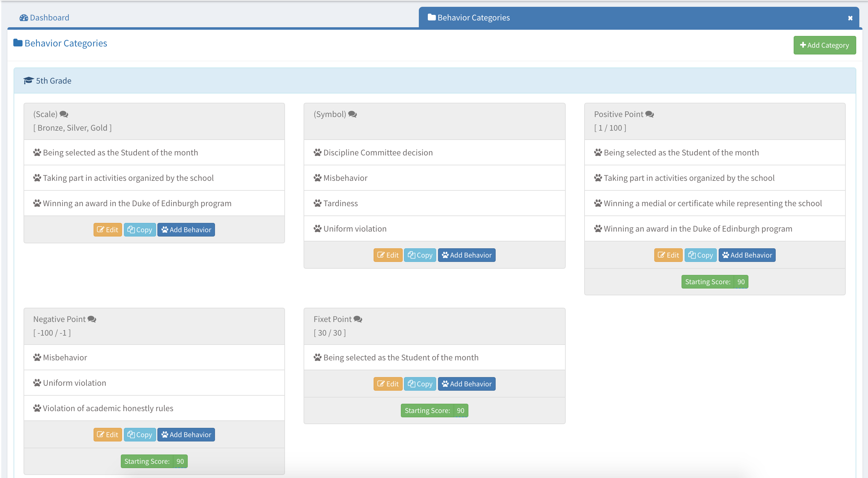
Task: Copy the (Symbol) category
Action: point(420,255)
